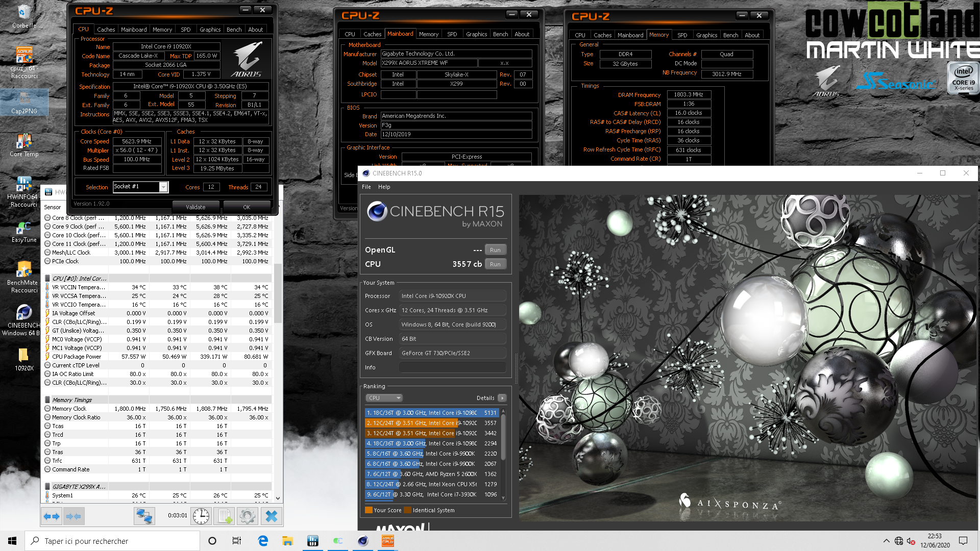Collapse Memory Timings sensor group header
The height and width of the screenshot is (551, 980).
click(157, 400)
